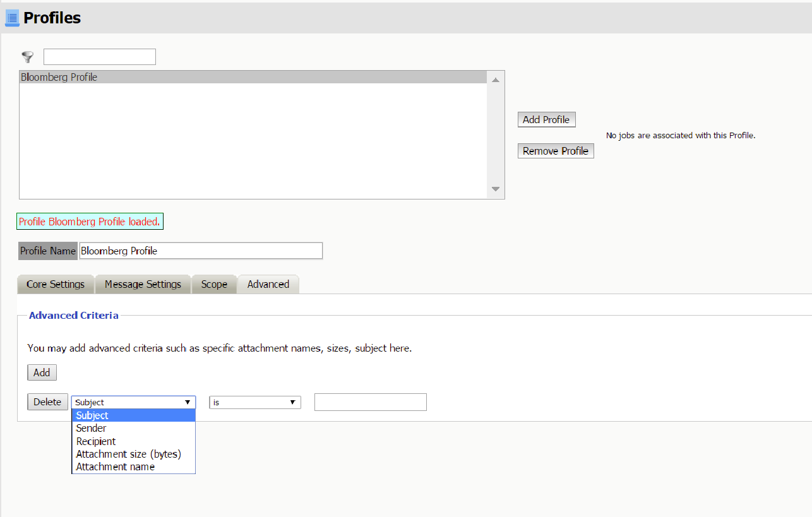This screenshot has height=517, width=812.
Task: Click the Add Profile button
Action: point(546,119)
